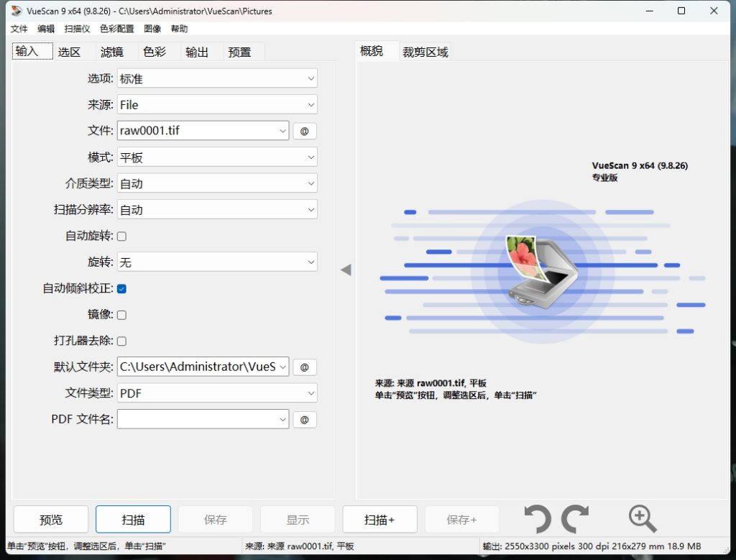This screenshot has width=736, height=560.
Task: Collapse the settings panel with the triangle arrow
Action: tap(346, 270)
